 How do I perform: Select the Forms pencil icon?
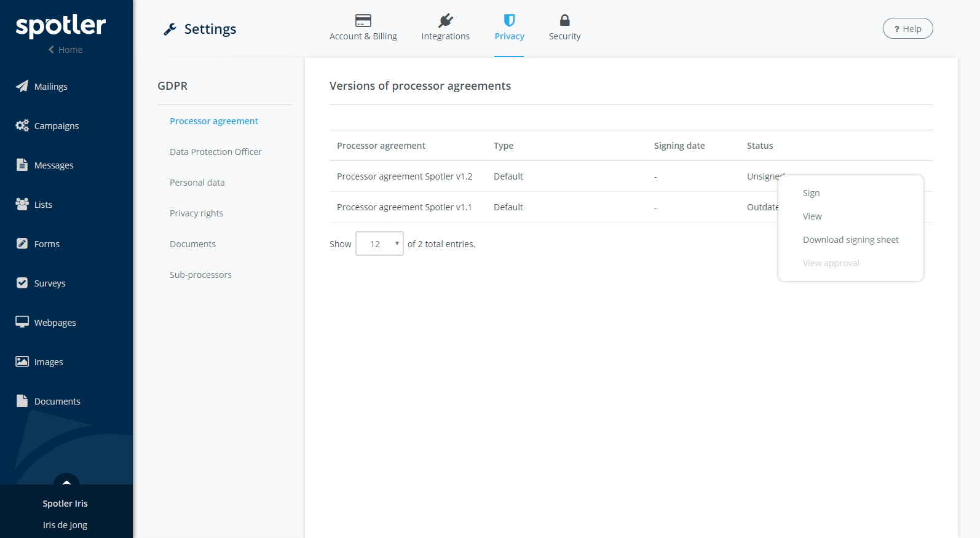pos(22,243)
